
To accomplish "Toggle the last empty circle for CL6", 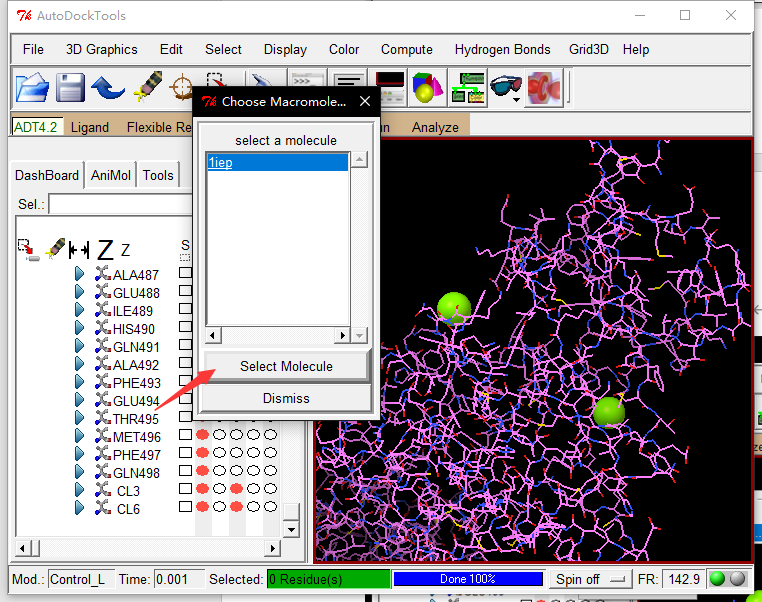I will 271,507.
